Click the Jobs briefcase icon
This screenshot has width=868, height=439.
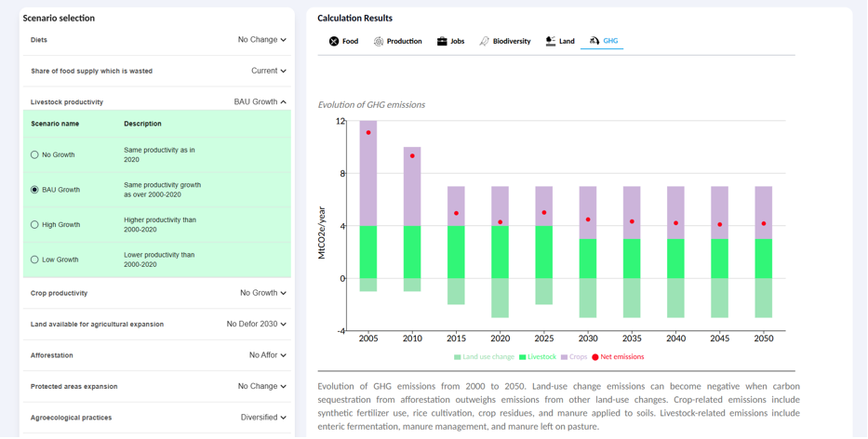(442, 41)
